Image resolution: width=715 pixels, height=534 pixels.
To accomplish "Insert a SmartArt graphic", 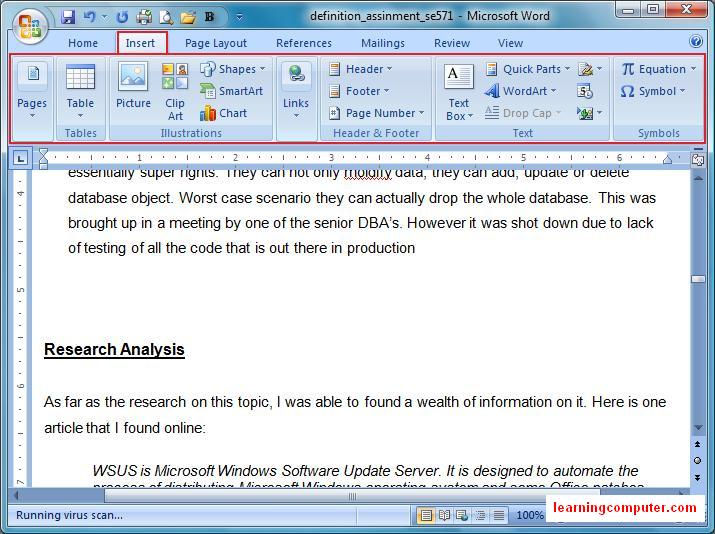I will click(232, 91).
